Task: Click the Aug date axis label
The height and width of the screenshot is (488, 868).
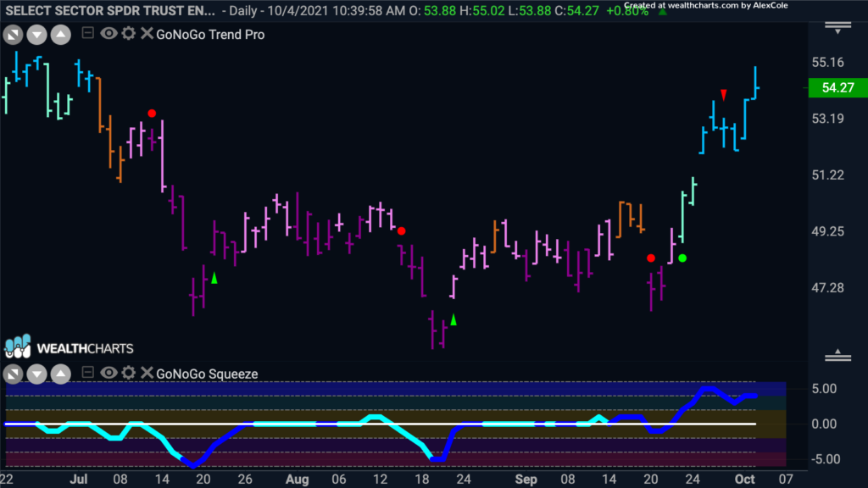Action: point(298,480)
